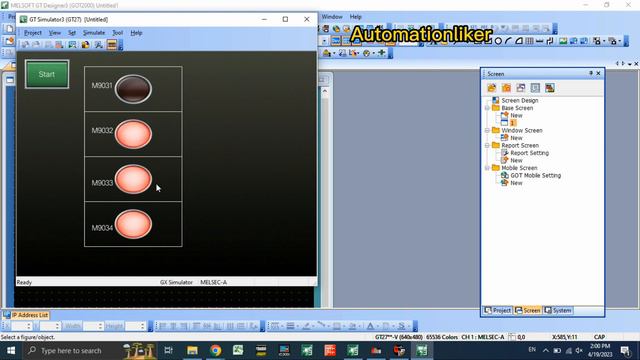Image resolution: width=640 pixels, height=360 pixels.
Task: Collapse the Report Screen tree node
Action: (487, 146)
